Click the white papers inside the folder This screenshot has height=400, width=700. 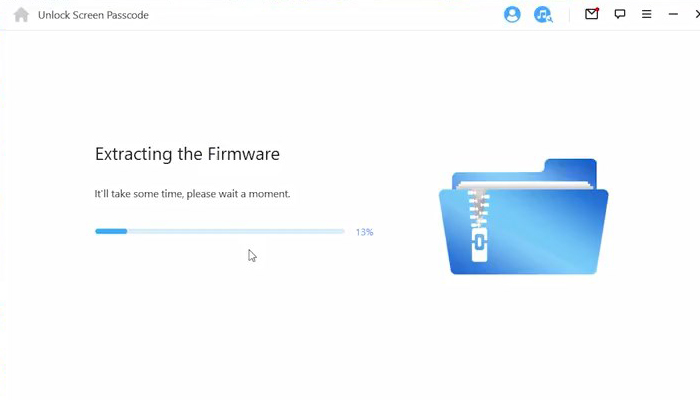[525, 185]
